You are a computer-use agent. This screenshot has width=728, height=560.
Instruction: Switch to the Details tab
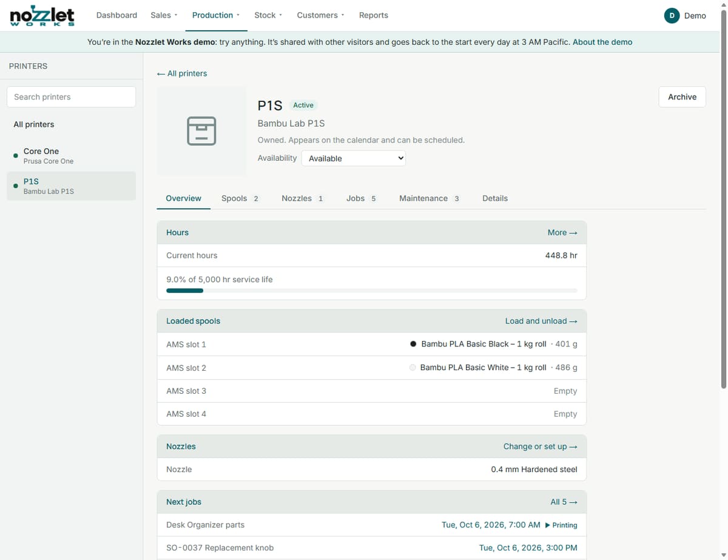[495, 198]
